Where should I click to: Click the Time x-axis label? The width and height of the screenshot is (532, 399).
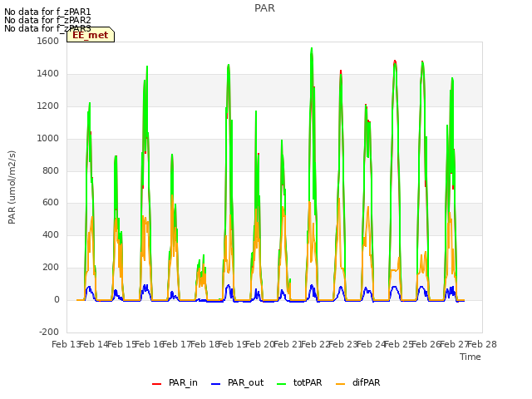[x=470, y=357]
